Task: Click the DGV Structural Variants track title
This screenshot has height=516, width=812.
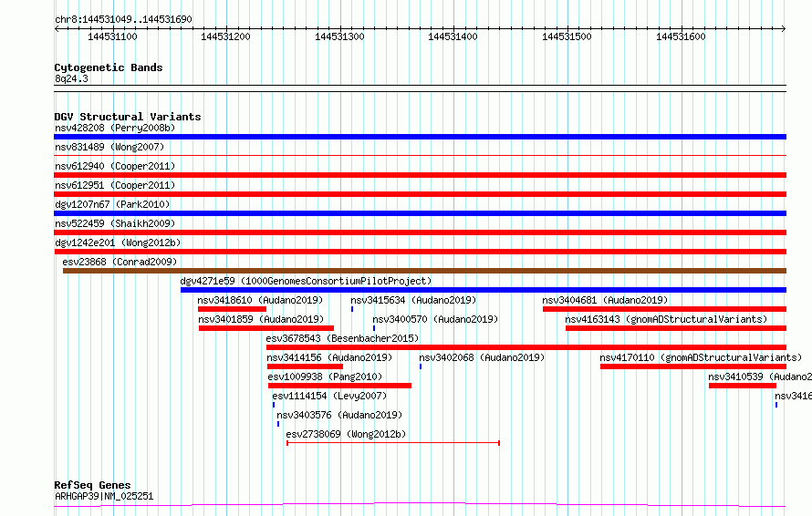Action: coord(128,117)
